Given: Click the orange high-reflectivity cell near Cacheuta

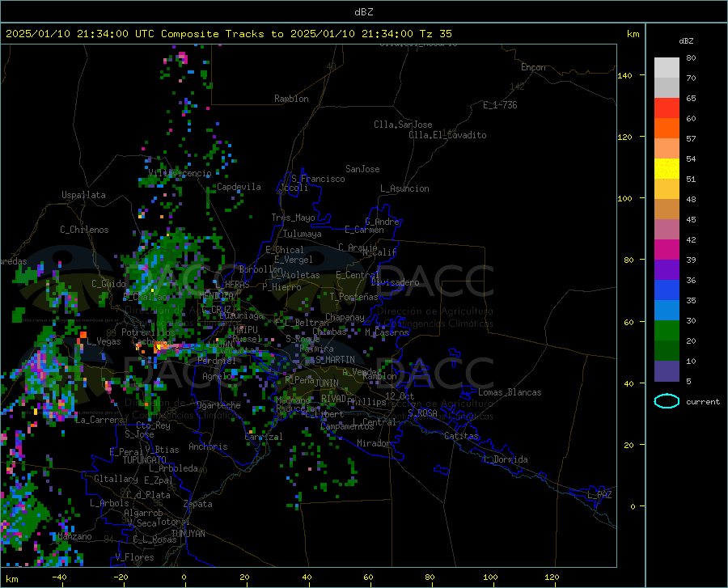Looking at the screenshot, I should tap(161, 347).
